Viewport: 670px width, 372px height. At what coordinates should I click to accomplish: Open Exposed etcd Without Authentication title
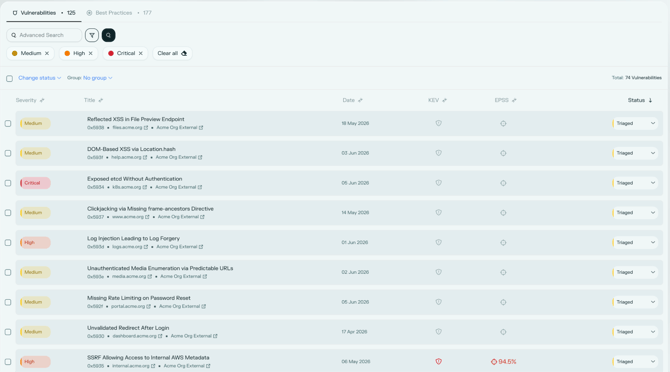(135, 179)
